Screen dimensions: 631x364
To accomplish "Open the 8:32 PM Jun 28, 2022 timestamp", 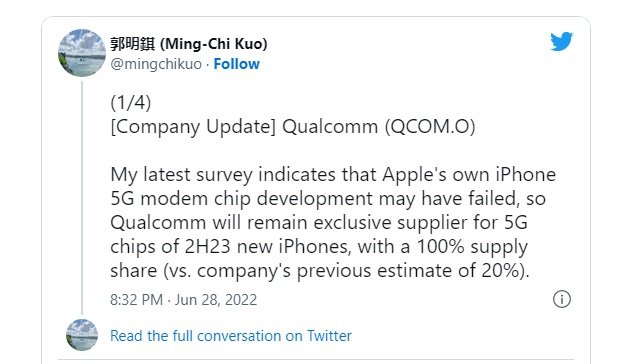I will click(x=184, y=300).
